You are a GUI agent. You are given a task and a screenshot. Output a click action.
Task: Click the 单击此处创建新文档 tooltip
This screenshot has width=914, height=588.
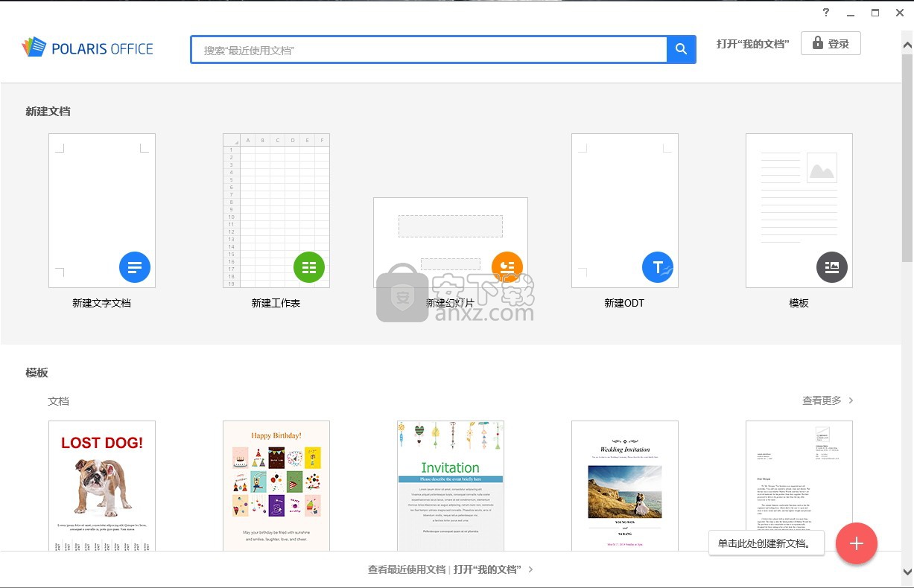(x=767, y=543)
